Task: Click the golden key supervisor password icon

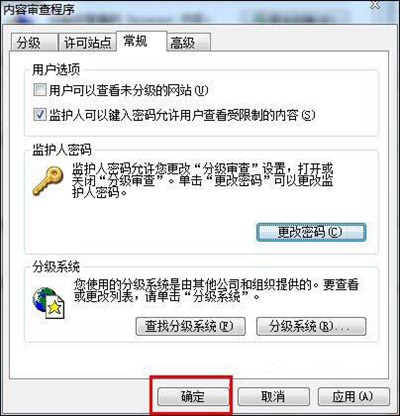Action: (48, 181)
